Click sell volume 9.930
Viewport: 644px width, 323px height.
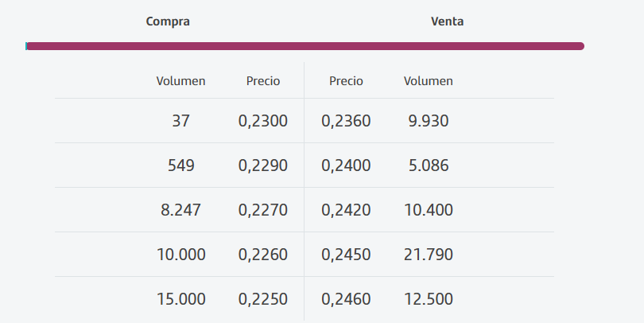pyautogui.click(x=429, y=122)
